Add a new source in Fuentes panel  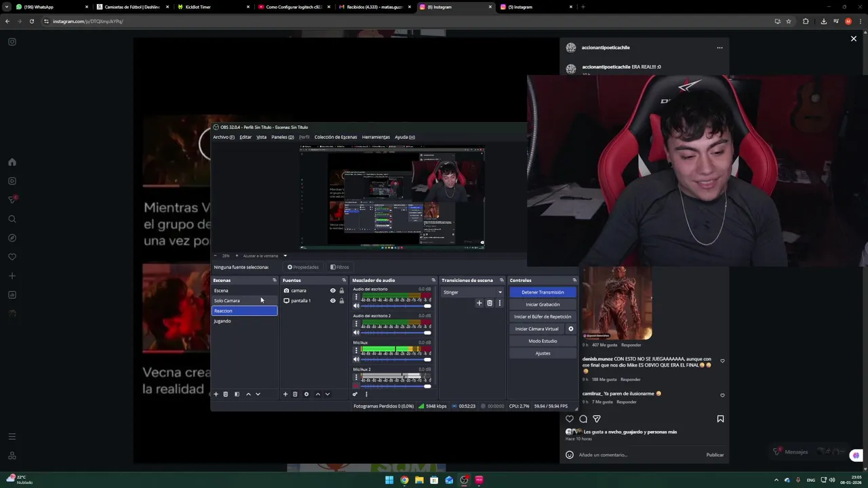pos(285,394)
